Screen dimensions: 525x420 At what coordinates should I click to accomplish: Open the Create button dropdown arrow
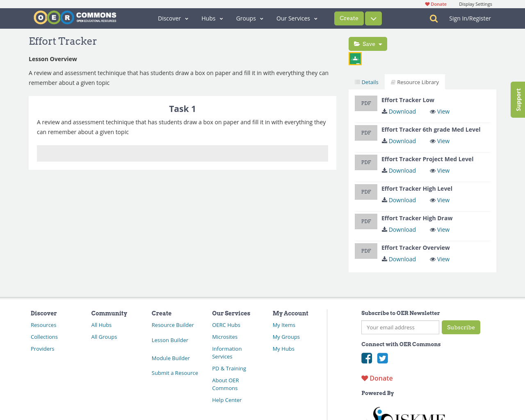click(x=373, y=18)
